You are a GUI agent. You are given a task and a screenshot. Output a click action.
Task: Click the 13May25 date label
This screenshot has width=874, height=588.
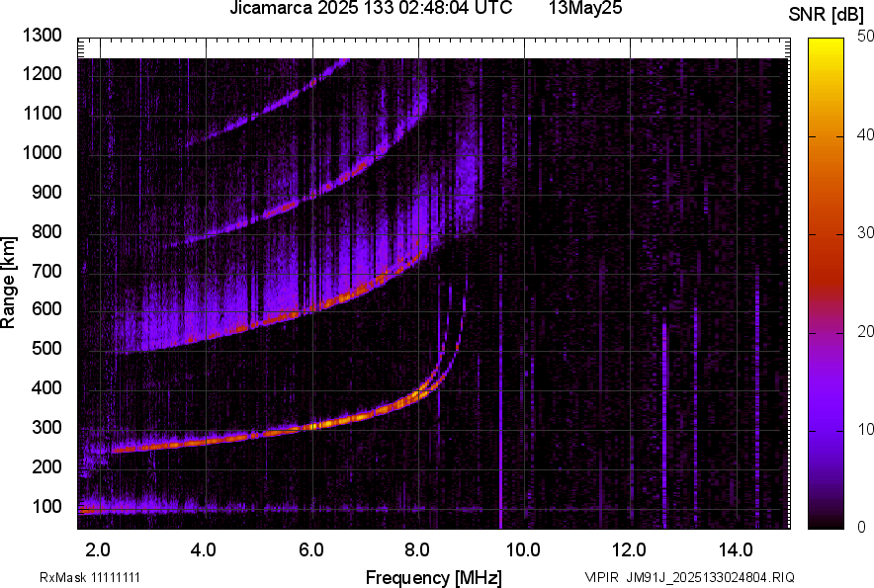(585, 9)
